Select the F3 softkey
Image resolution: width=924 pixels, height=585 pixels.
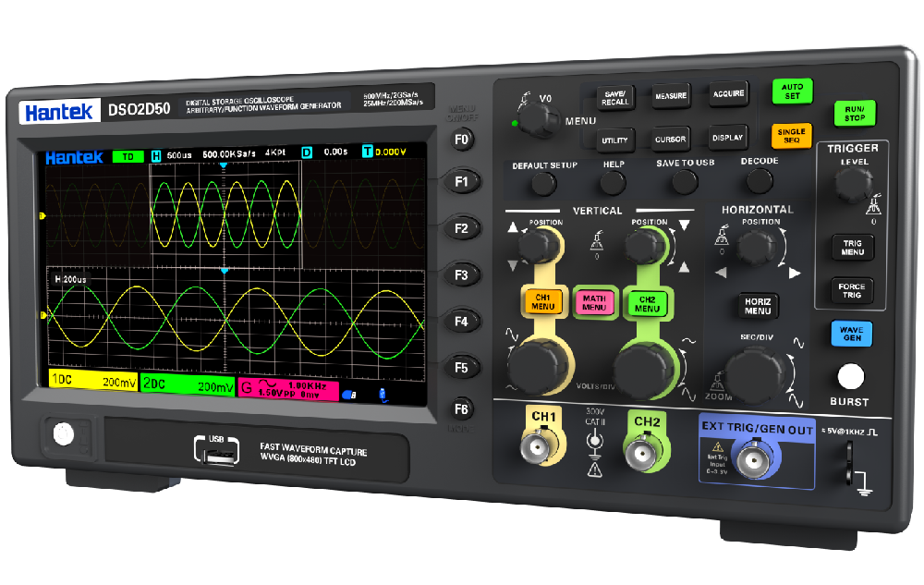coord(461,274)
